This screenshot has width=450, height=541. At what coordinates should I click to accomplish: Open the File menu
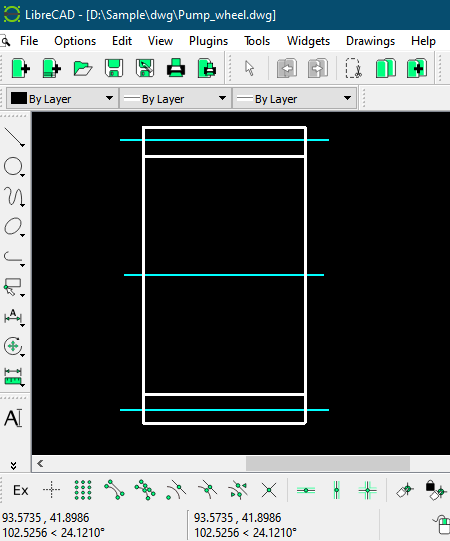29,41
